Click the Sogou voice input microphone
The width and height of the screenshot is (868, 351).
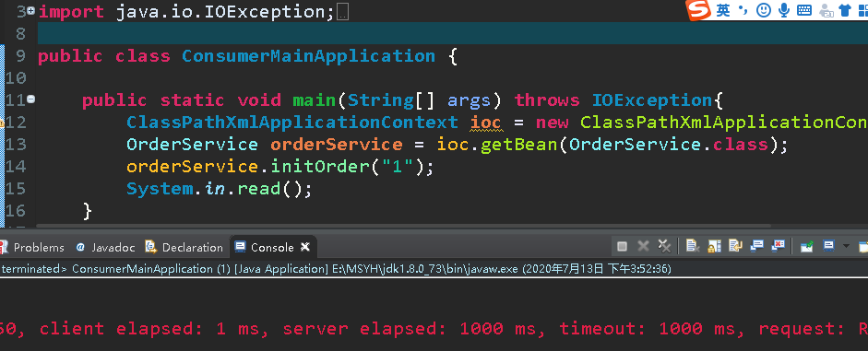(783, 10)
